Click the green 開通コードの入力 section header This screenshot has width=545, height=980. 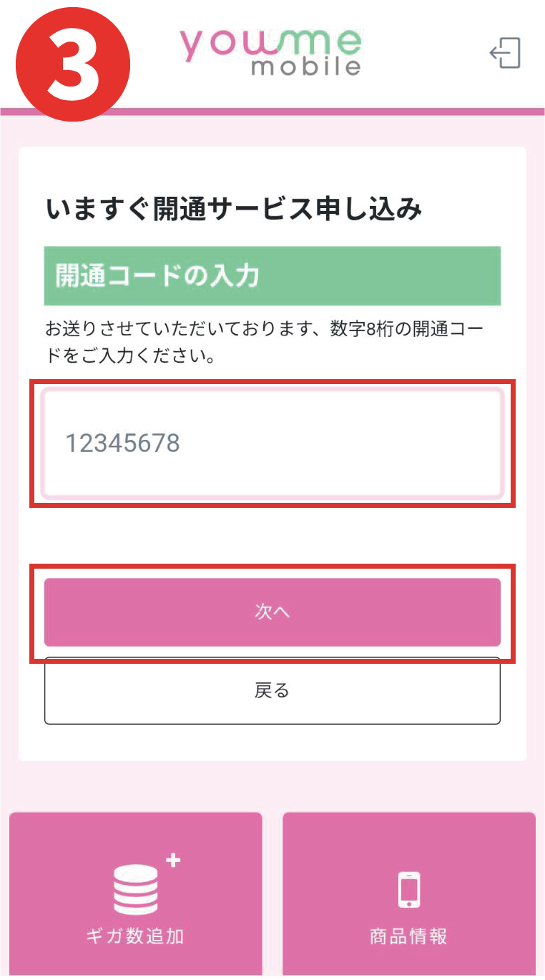(272, 276)
